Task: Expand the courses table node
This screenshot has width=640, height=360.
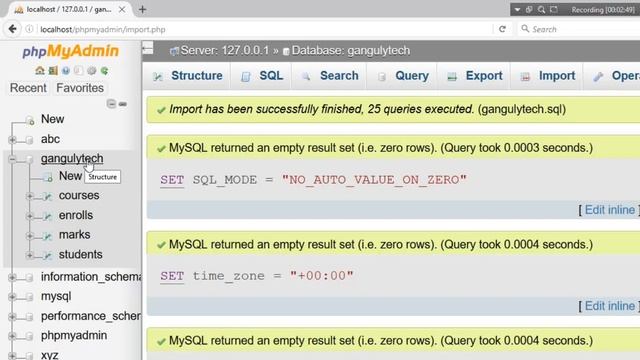Action: pyautogui.click(x=29, y=196)
